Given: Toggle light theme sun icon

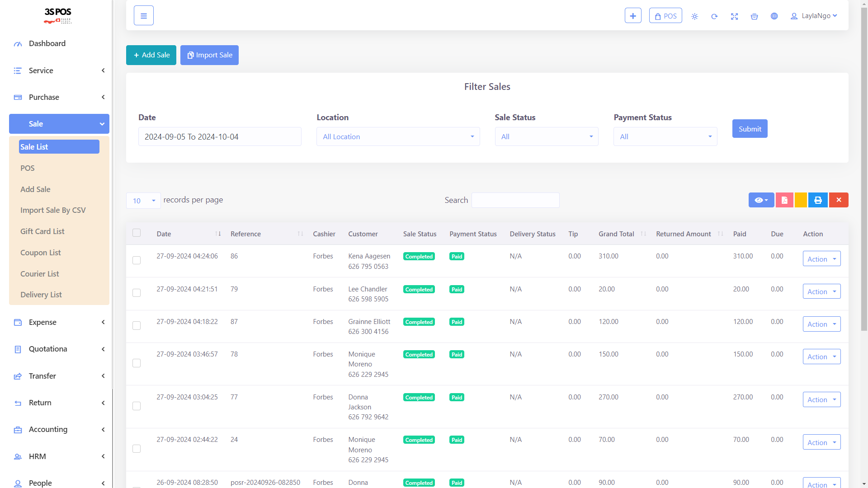Looking at the screenshot, I should tap(695, 16).
